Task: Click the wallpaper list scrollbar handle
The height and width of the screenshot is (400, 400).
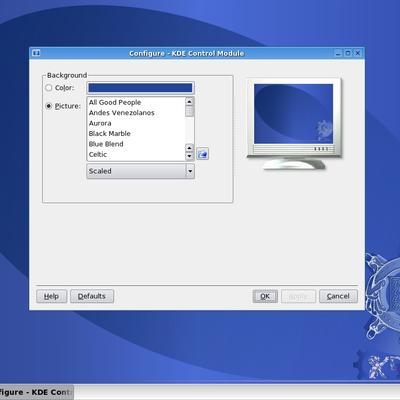Action: (x=189, y=111)
